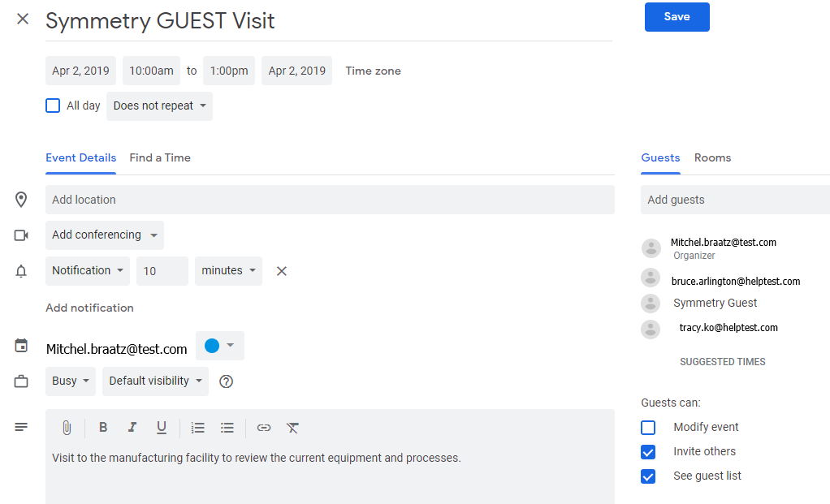
Task: Insert a bulleted list
Action: [227, 428]
